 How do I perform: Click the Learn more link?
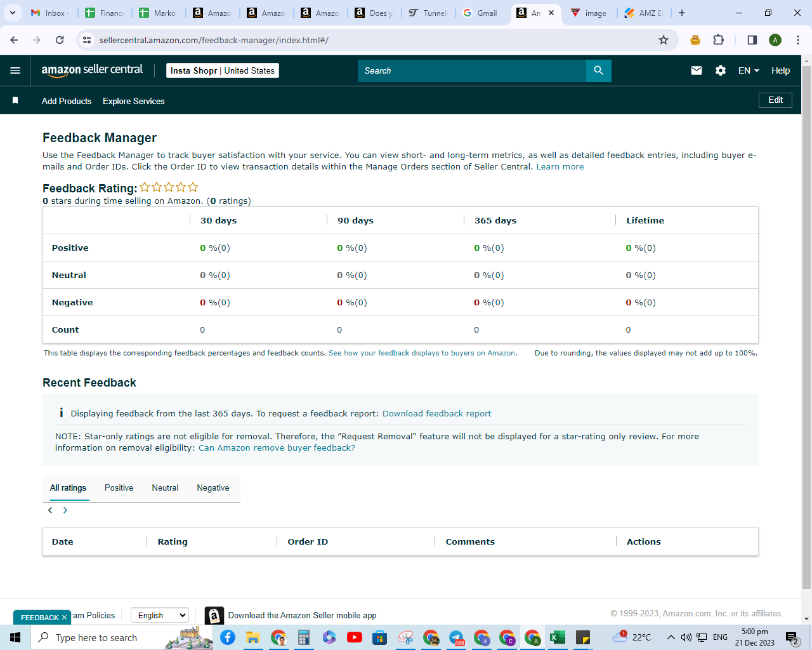(x=560, y=167)
